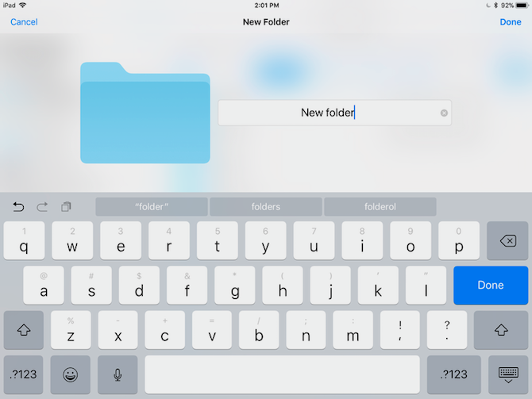The height and width of the screenshot is (399, 532).
Task: Hide the on-screen keyboard
Action: click(507, 374)
